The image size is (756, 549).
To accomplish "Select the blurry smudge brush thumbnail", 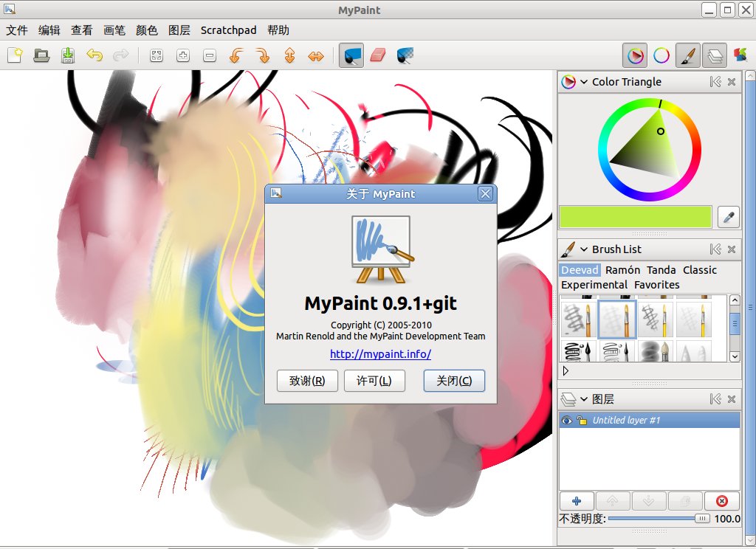I will [656, 352].
